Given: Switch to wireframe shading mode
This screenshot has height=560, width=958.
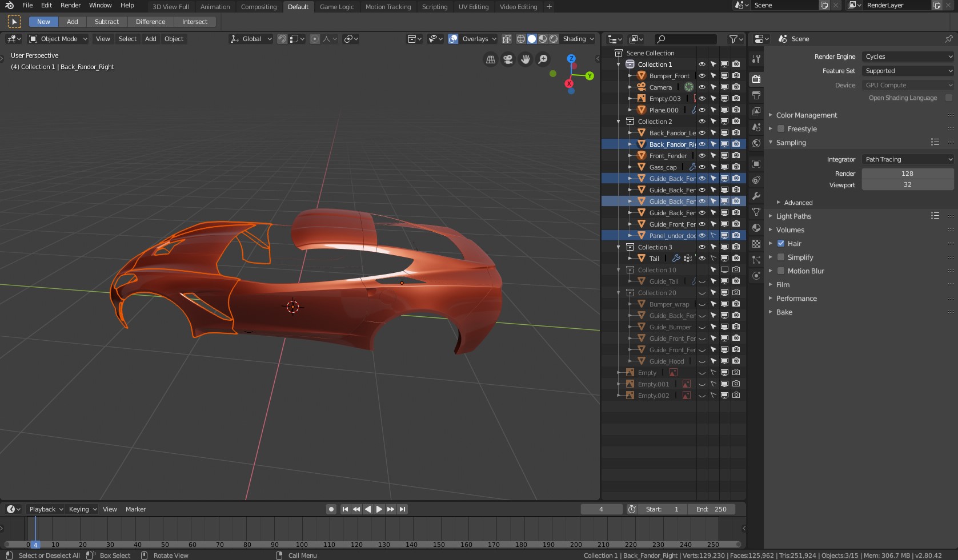Looking at the screenshot, I should pos(521,39).
